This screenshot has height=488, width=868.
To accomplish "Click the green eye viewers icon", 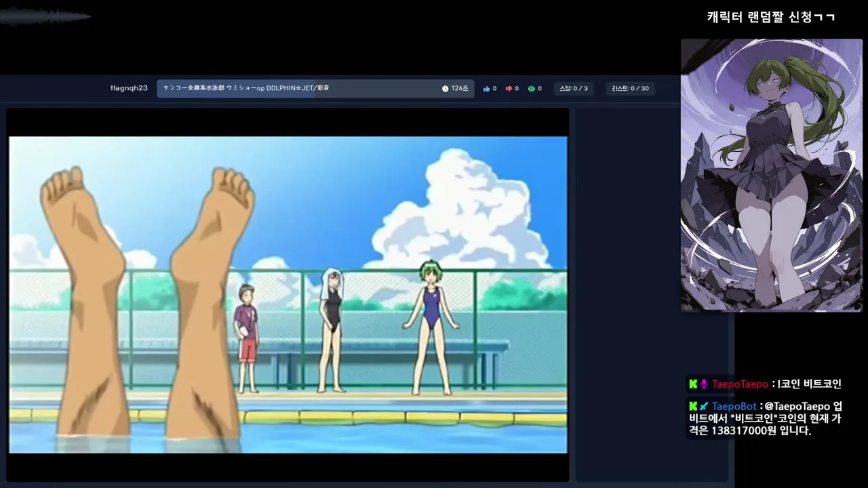I will (531, 89).
